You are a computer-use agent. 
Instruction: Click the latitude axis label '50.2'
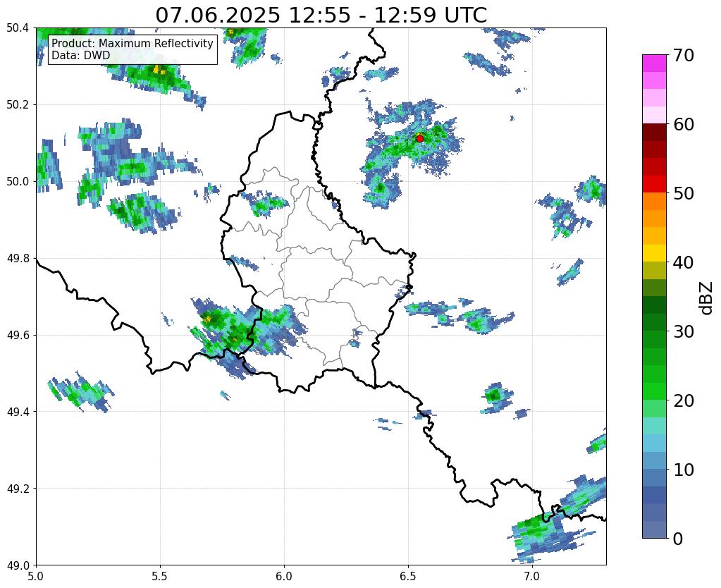[x=18, y=105]
